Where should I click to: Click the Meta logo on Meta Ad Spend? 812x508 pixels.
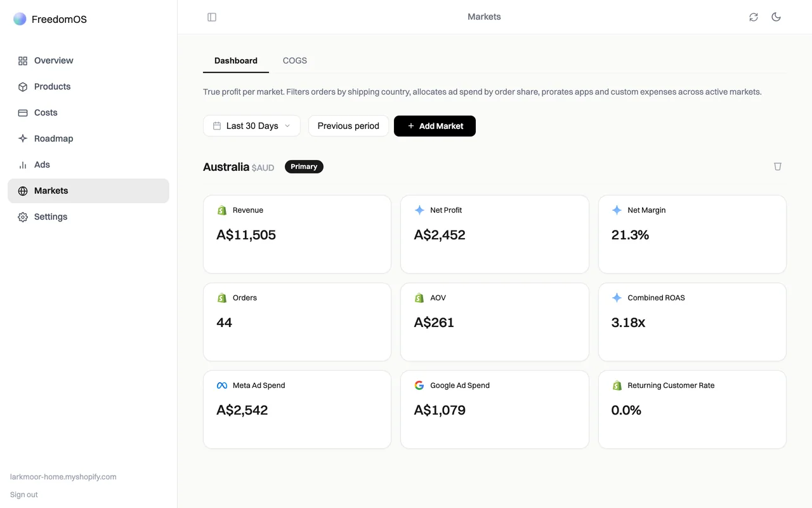tap(222, 385)
